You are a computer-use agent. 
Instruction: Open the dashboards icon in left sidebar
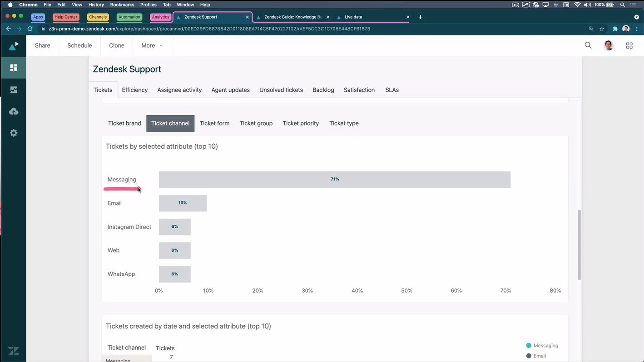coord(14,68)
